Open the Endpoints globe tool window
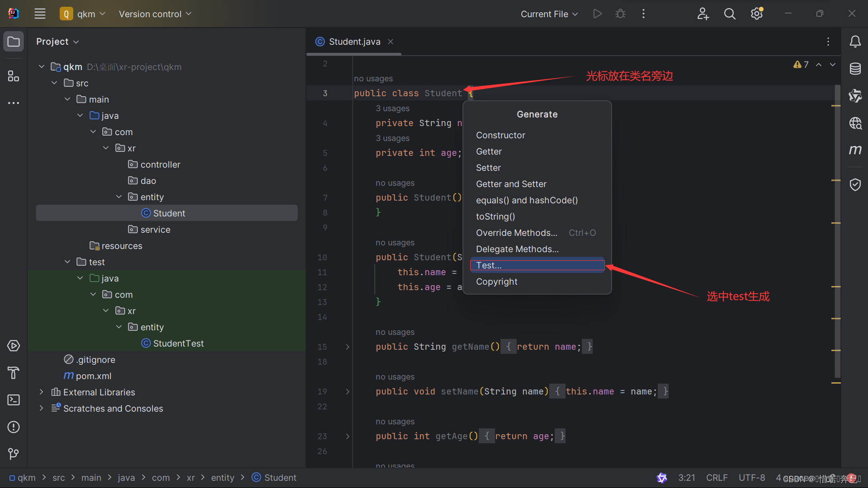 (855, 123)
